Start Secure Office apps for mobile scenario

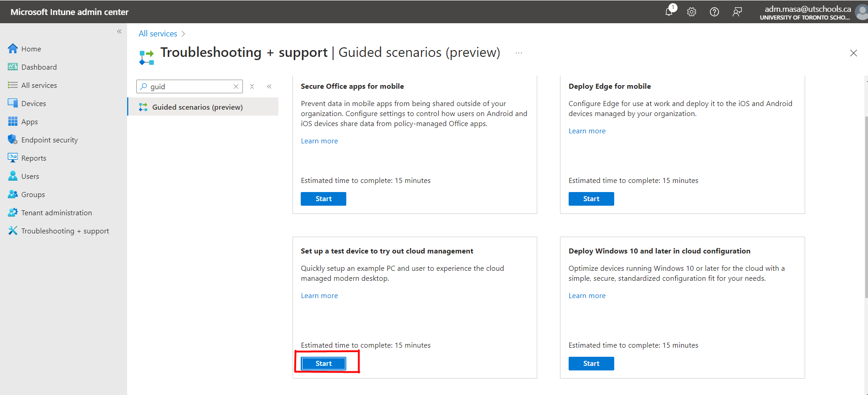[324, 199]
